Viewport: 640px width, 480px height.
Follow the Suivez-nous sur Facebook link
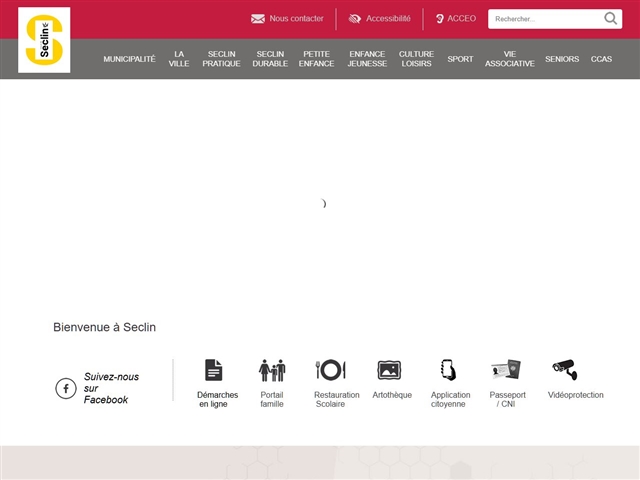coord(111,388)
